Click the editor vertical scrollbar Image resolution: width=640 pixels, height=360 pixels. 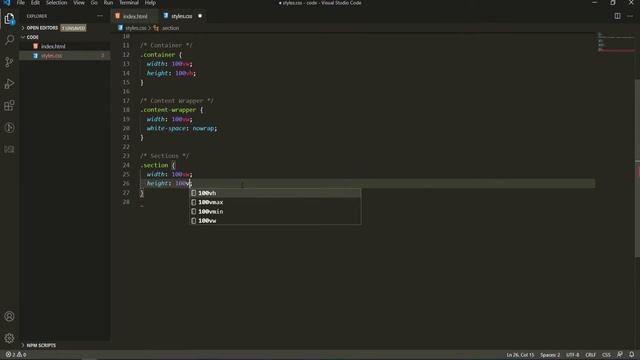638,167
